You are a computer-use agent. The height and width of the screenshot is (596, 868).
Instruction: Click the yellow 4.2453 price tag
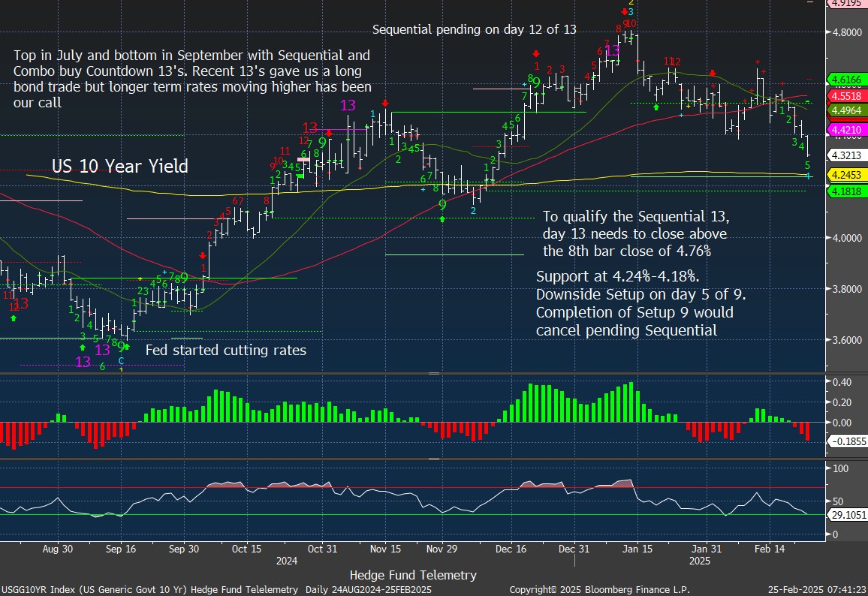point(847,175)
